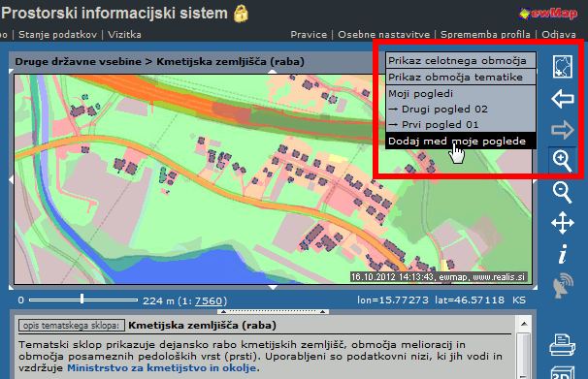The width and height of the screenshot is (588, 379).
Task: Print the map with printer icon
Action: tap(562, 344)
